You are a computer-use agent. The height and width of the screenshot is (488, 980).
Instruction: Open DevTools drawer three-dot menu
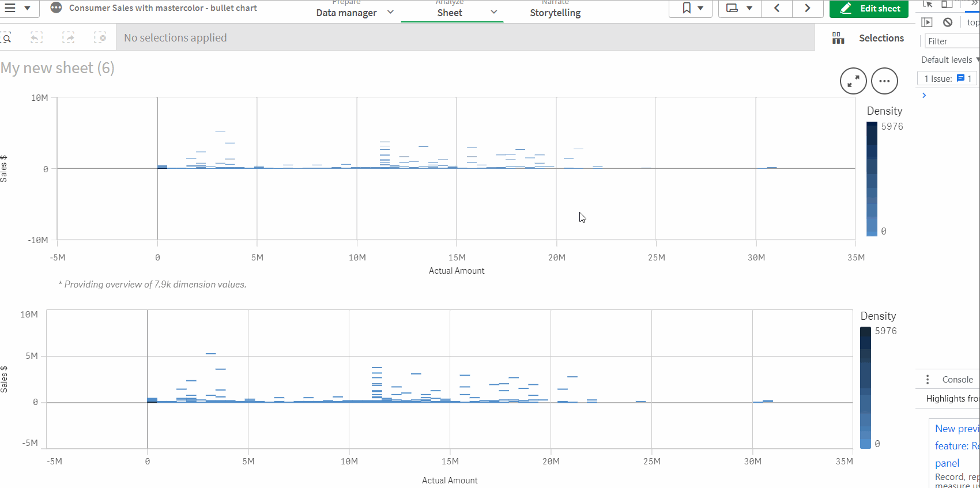[928, 380]
